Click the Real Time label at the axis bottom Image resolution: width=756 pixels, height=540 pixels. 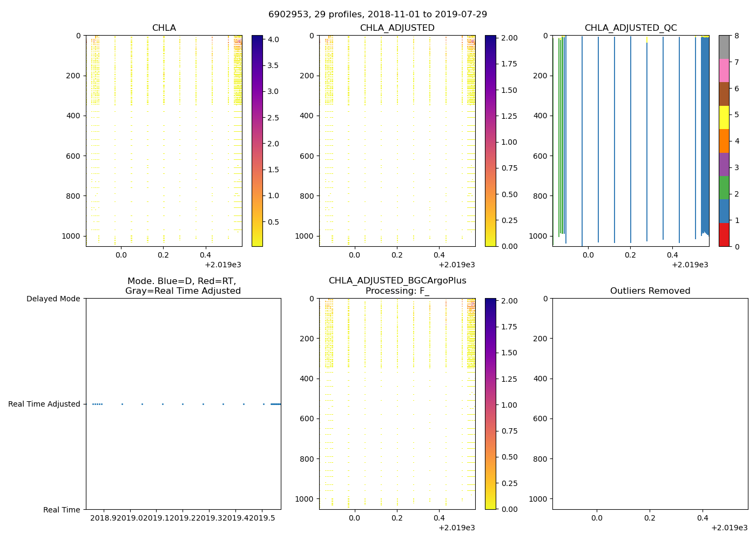pos(62,510)
